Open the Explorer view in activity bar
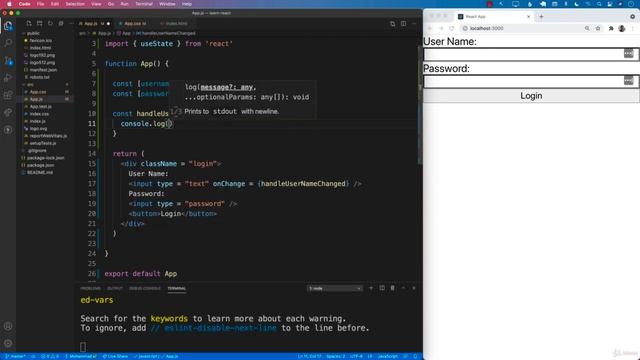Viewport: 640px width, 360px height. tap(8, 26)
